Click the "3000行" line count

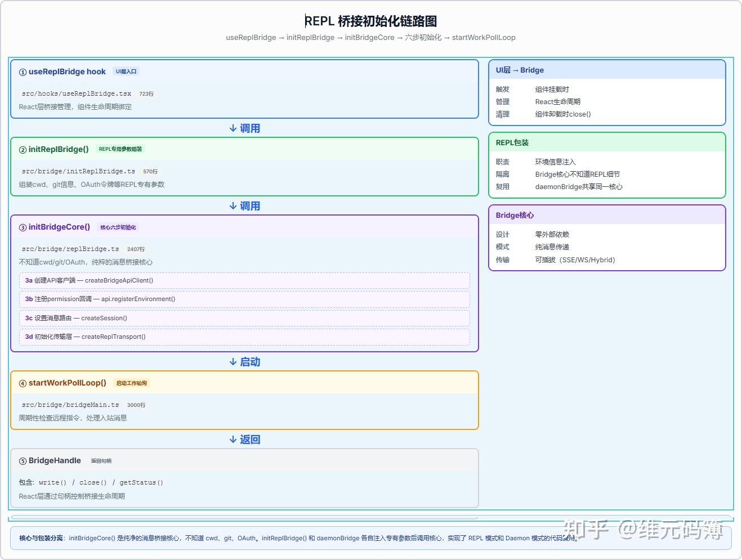[x=136, y=405]
